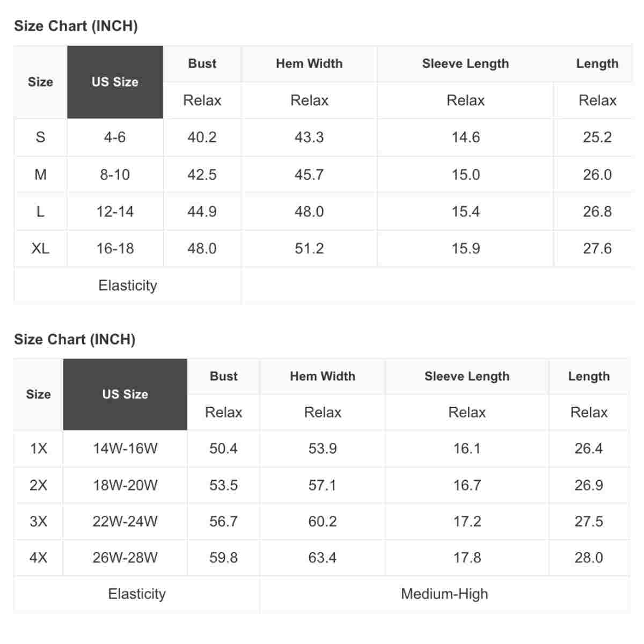644x644 pixels.
Task: Select the 63.4 hem width value
Action: click(323, 558)
